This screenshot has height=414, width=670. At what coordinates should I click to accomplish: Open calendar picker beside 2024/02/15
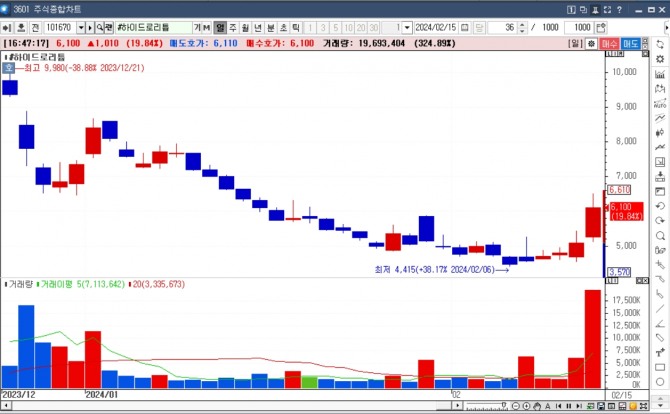pyautogui.click(x=465, y=28)
